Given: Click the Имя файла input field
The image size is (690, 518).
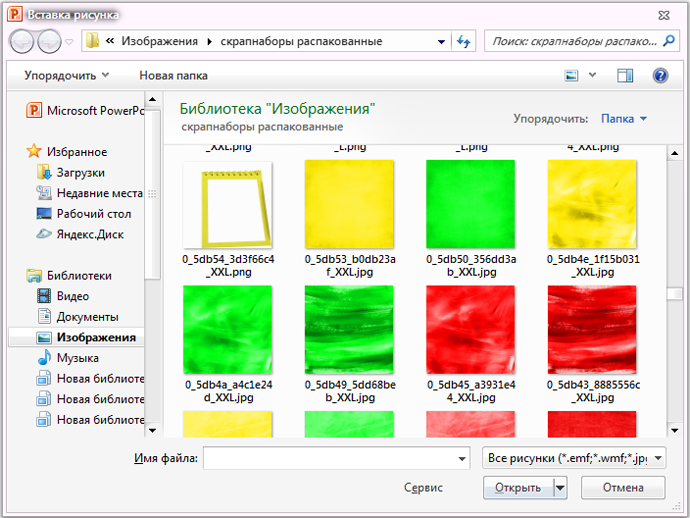Looking at the screenshot, I should click(337, 458).
